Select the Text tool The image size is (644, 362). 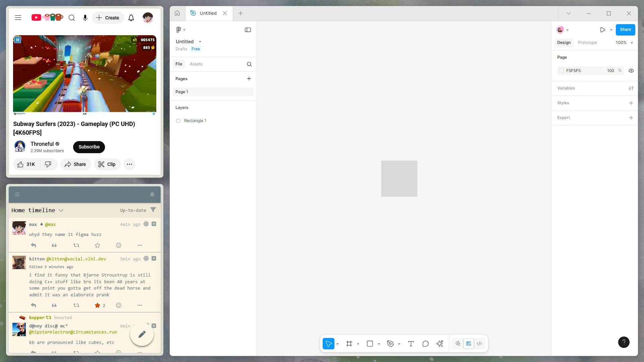[x=411, y=344]
